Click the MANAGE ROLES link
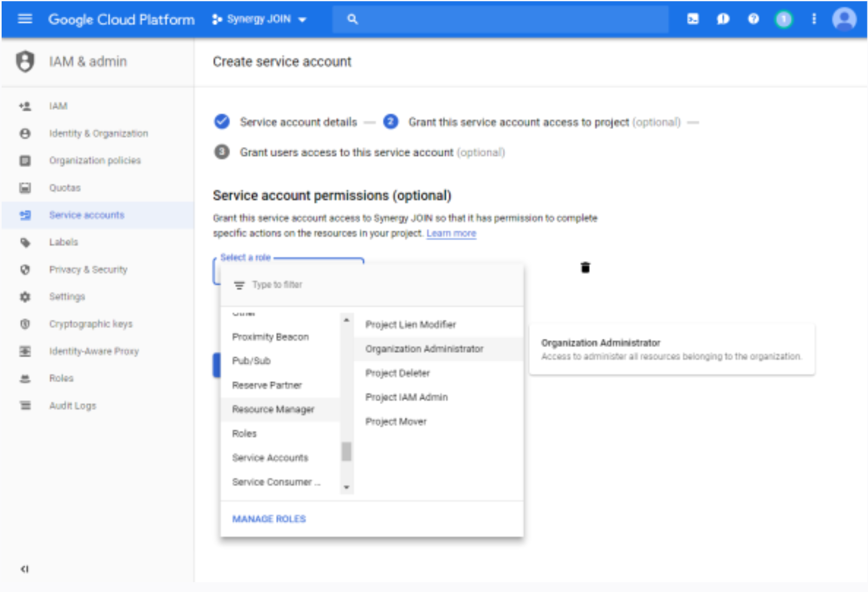Viewport: 868px width, 592px height. click(269, 519)
